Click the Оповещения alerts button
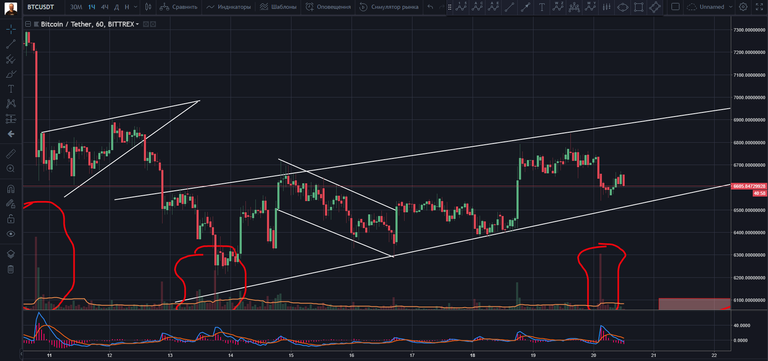This screenshot has width=768, height=361. [x=328, y=7]
